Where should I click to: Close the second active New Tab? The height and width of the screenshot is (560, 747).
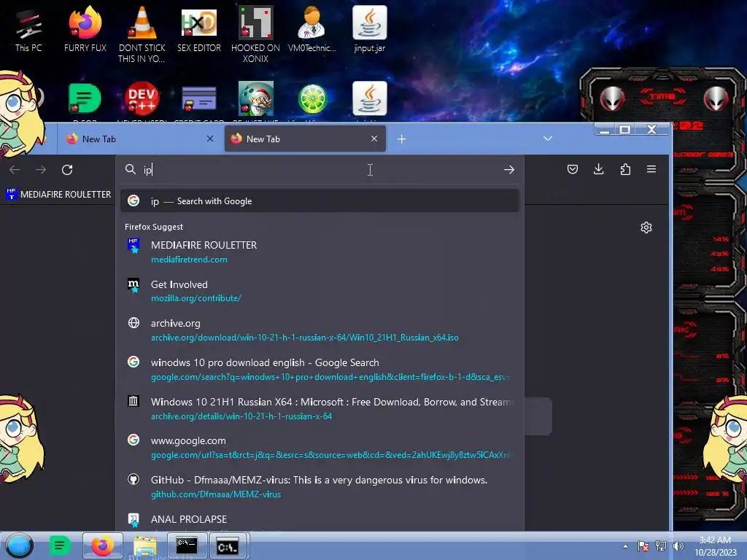[374, 139]
